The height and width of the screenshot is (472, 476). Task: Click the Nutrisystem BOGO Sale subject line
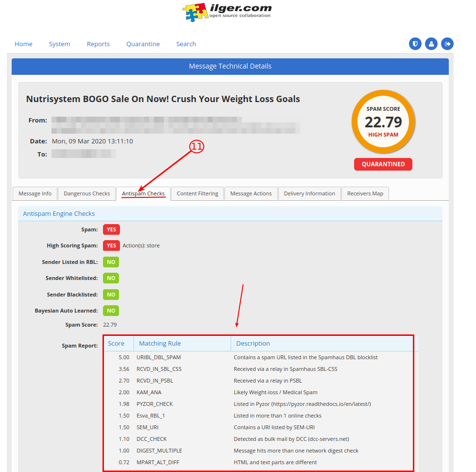pyautogui.click(x=163, y=99)
